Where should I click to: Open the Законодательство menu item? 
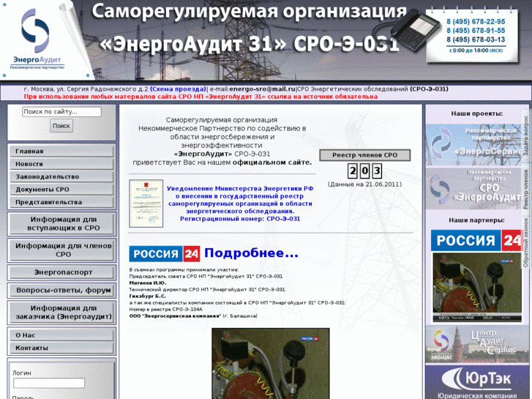tap(61, 176)
